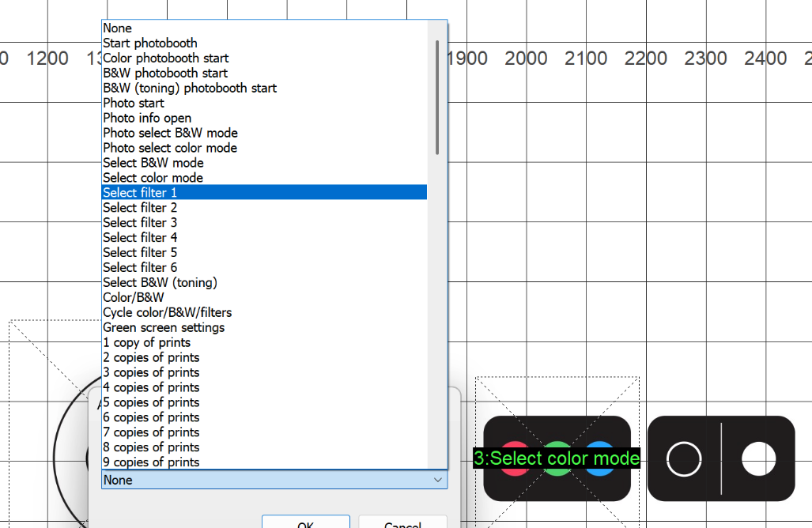Open the None dropdown below the list

274,480
